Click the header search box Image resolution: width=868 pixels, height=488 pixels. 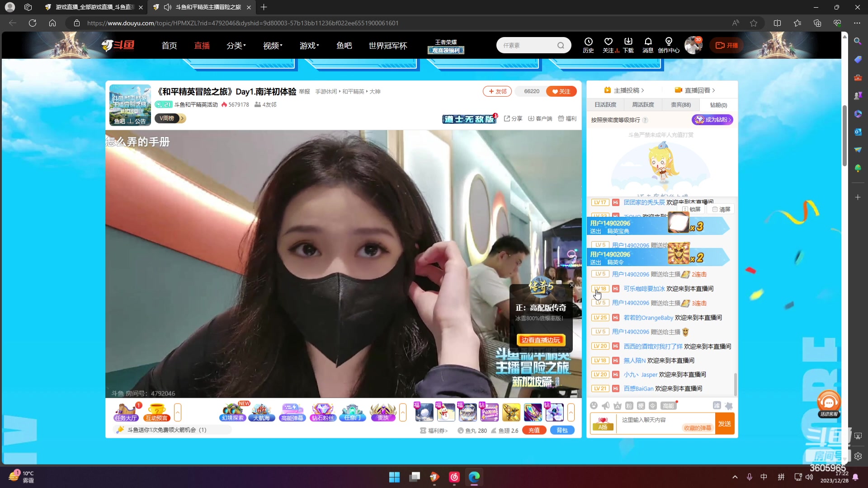[x=533, y=45]
